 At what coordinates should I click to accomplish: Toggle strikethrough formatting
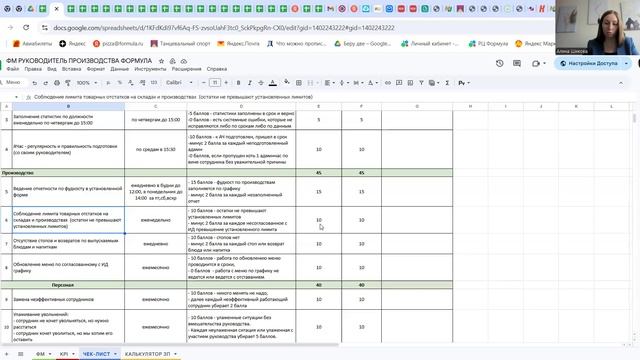[x=261, y=83]
